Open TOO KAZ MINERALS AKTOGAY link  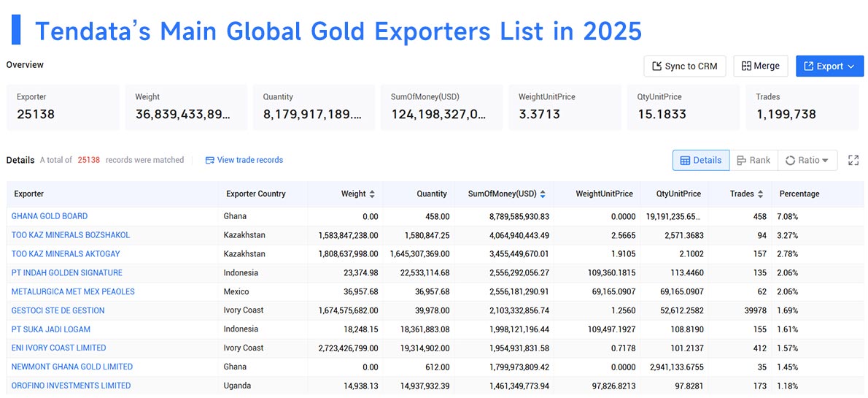(x=66, y=254)
